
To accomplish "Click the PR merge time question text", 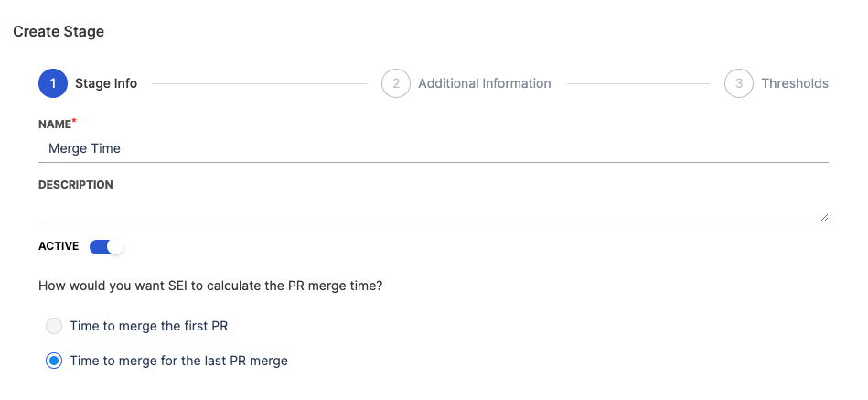I will click(x=210, y=286).
